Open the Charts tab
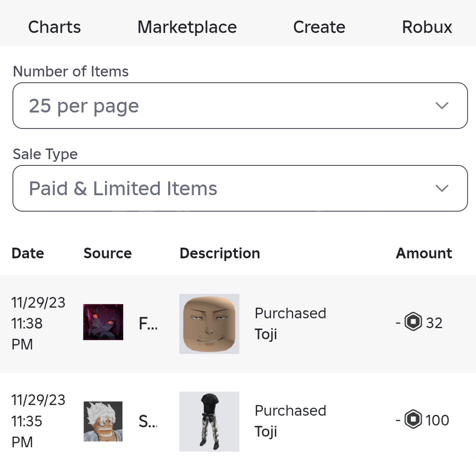476x458 pixels. [54, 27]
